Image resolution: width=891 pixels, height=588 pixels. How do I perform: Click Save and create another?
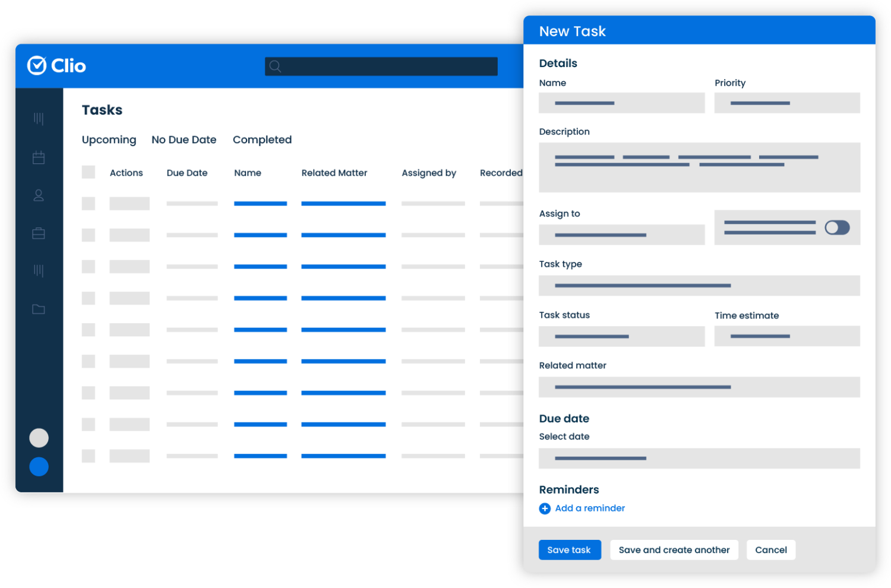[674, 549]
